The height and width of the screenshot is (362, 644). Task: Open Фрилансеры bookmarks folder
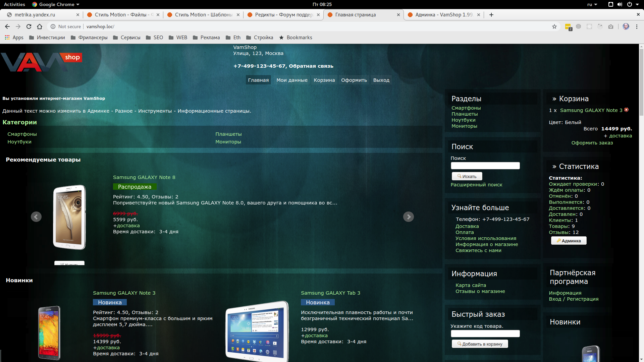point(89,38)
